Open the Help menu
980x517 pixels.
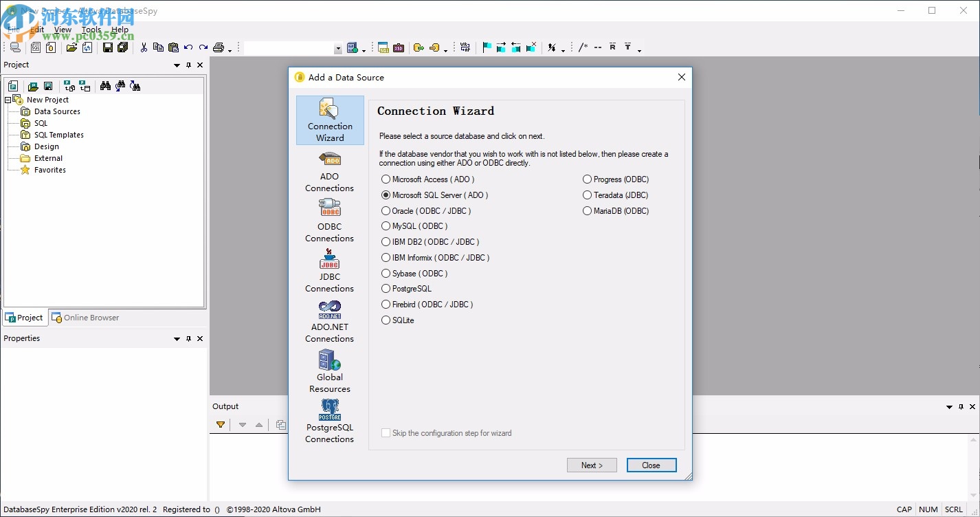[x=120, y=30]
